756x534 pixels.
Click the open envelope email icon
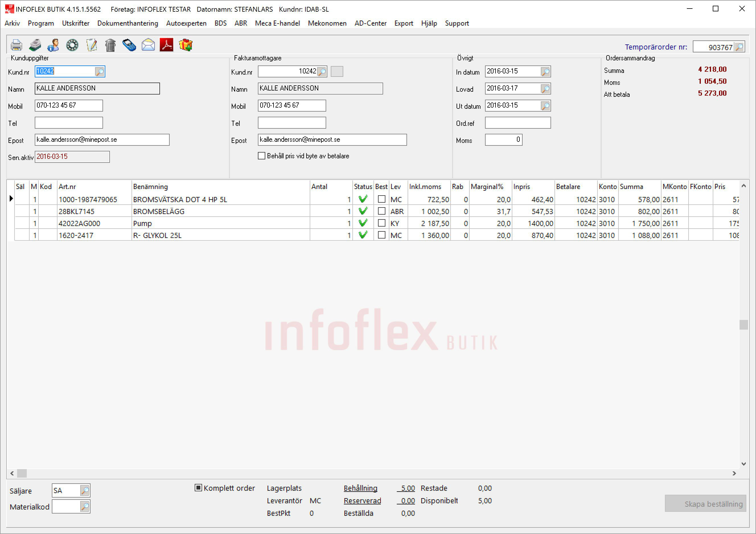point(148,45)
